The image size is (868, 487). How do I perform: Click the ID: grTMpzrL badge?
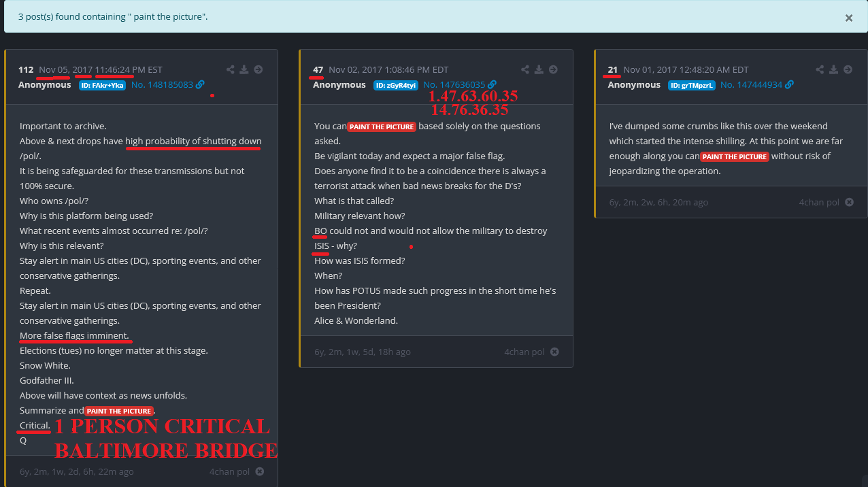pyautogui.click(x=691, y=86)
